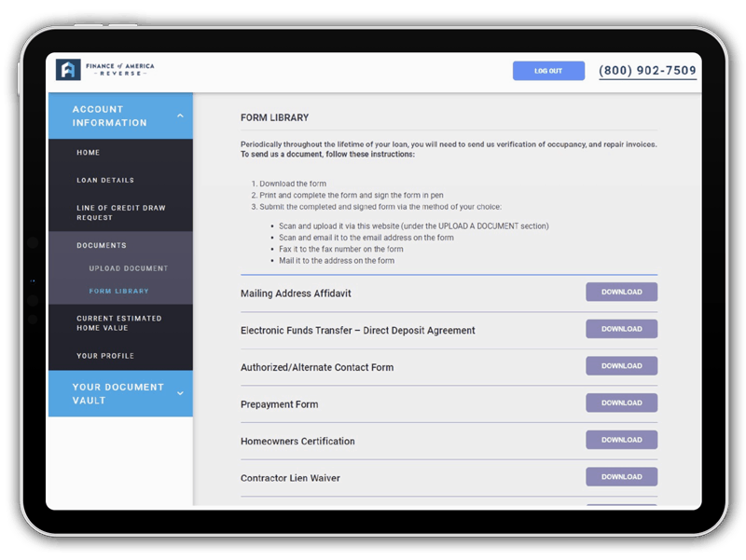Click the Finance of America Reverse logo icon
Screen dimensions: 746x560
tap(68, 70)
